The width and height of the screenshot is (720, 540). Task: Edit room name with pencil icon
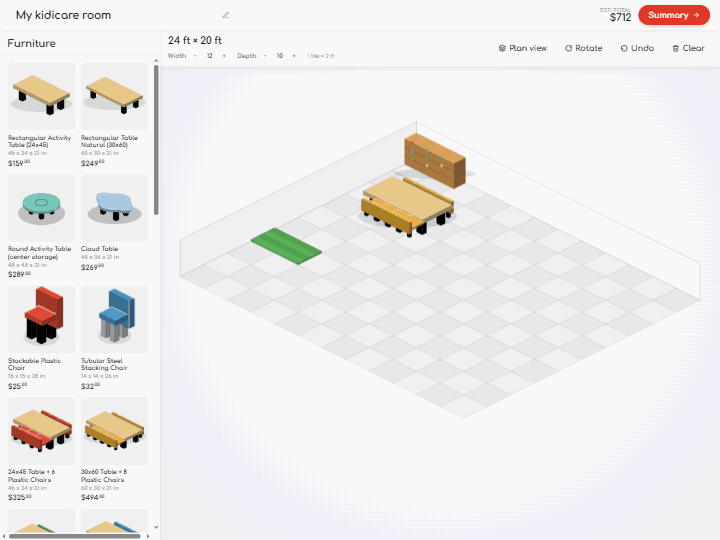pyautogui.click(x=225, y=15)
